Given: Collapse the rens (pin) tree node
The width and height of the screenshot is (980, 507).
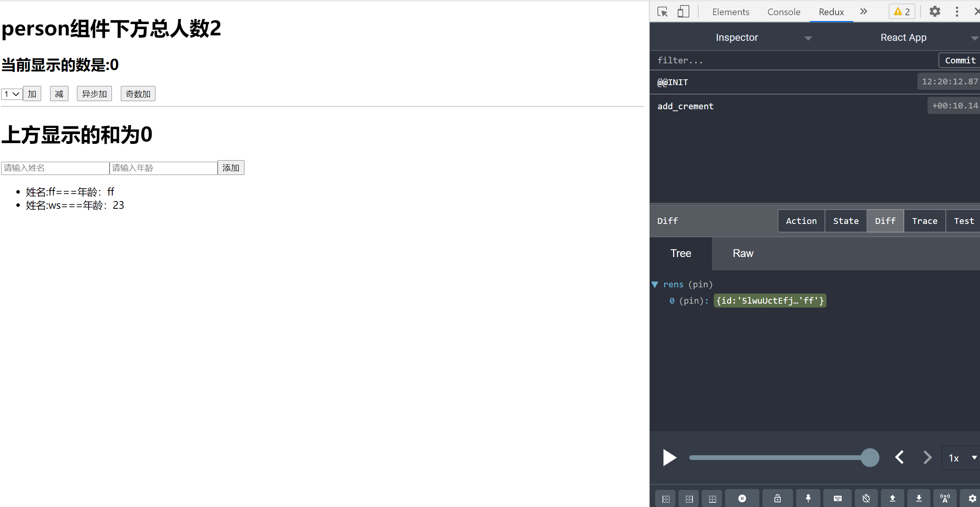Looking at the screenshot, I should [x=655, y=285].
